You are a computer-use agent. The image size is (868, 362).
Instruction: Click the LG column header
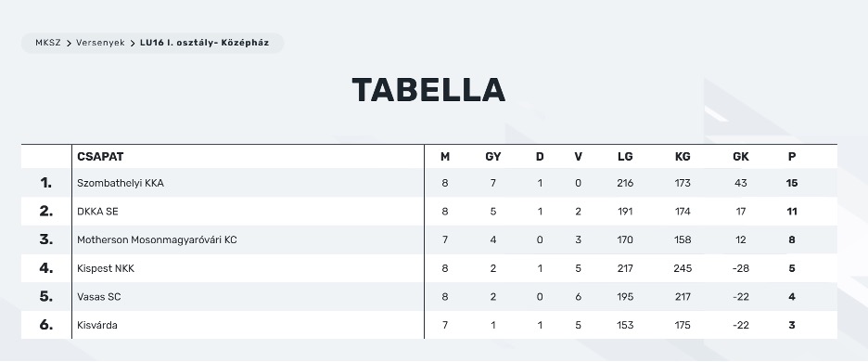[625, 156]
